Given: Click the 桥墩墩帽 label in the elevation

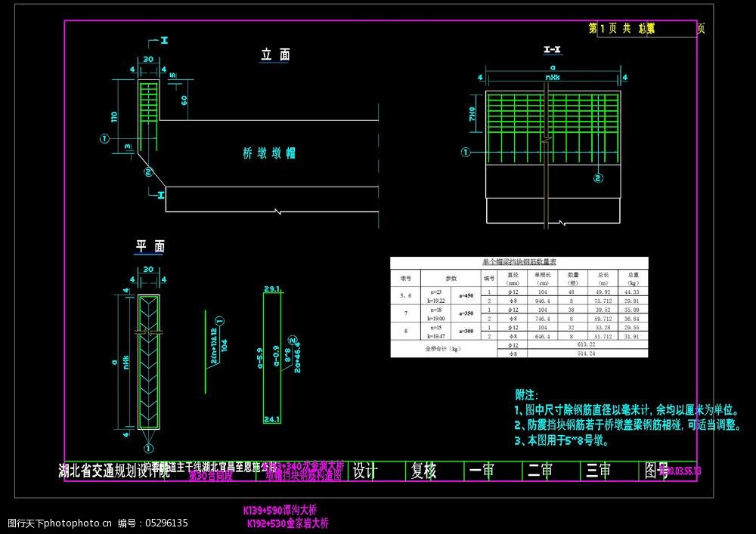Looking at the screenshot, I should [268, 153].
